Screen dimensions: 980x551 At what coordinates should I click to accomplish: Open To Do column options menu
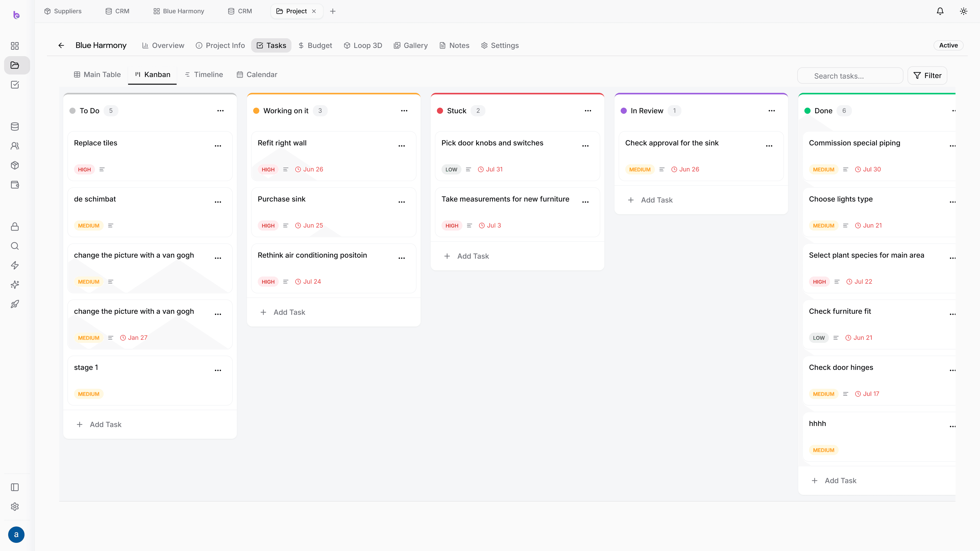pyautogui.click(x=221, y=111)
